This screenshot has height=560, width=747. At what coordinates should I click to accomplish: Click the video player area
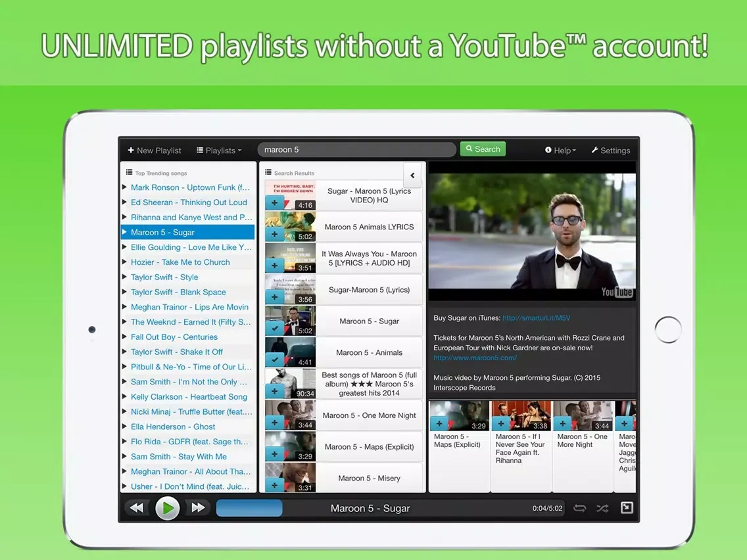point(532,231)
